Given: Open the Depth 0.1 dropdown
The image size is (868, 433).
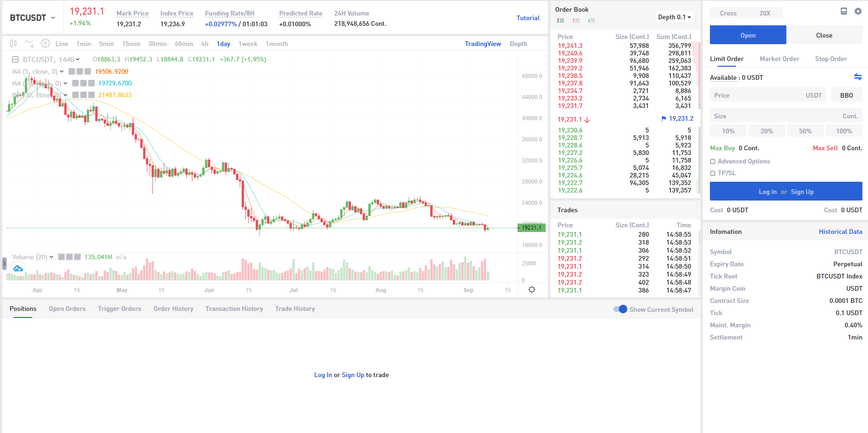Looking at the screenshot, I should tap(674, 17).
